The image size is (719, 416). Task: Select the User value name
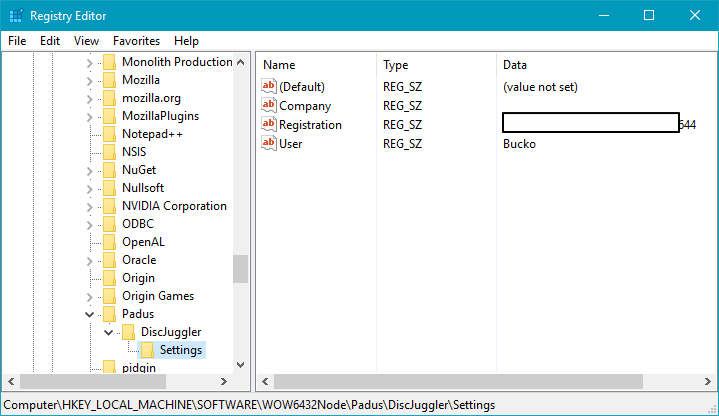click(x=291, y=144)
